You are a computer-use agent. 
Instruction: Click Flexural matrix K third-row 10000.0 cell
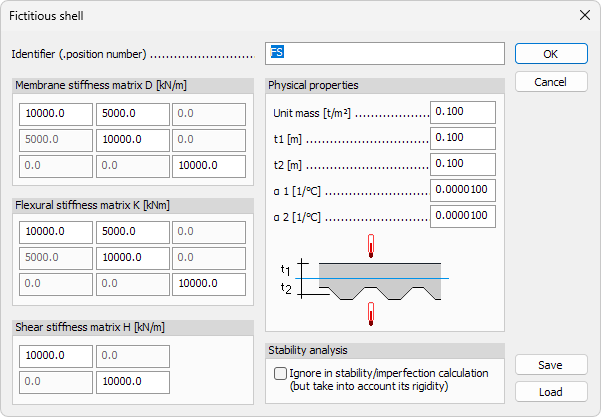tap(209, 284)
